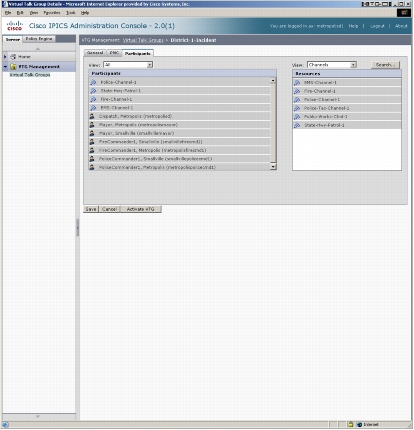The image size is (414, 430).
Task: Click the sidebar's bottom scroll-down arrow
Action: [x=38, y=416]
